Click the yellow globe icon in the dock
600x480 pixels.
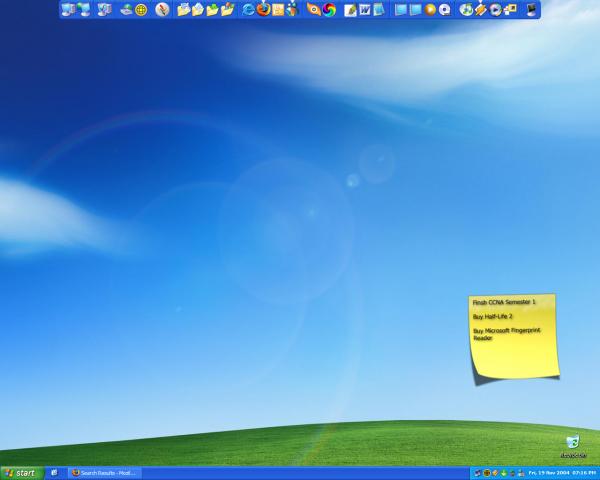pyautogui.click(x=141, y=10)
